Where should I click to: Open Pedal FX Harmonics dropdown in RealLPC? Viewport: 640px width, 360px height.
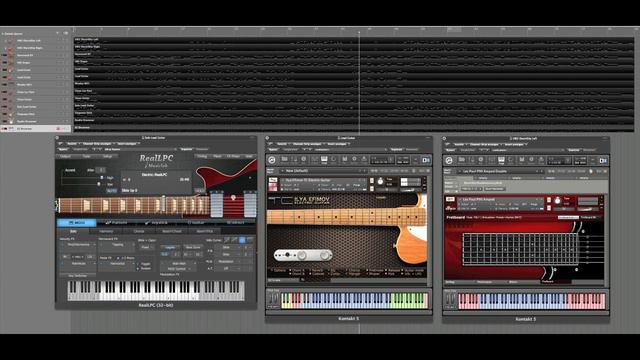click(x=117, y=263)
